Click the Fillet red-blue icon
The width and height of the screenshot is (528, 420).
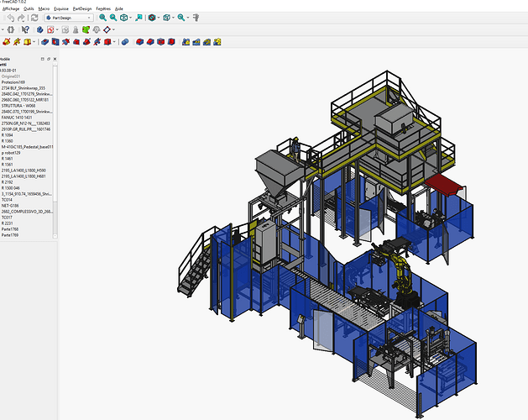(139, 42)
